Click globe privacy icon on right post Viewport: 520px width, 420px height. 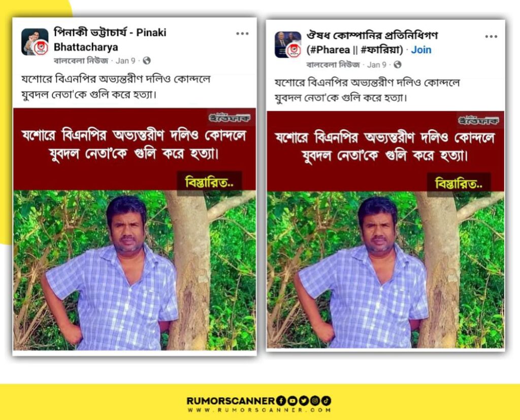tap(397, 64)
